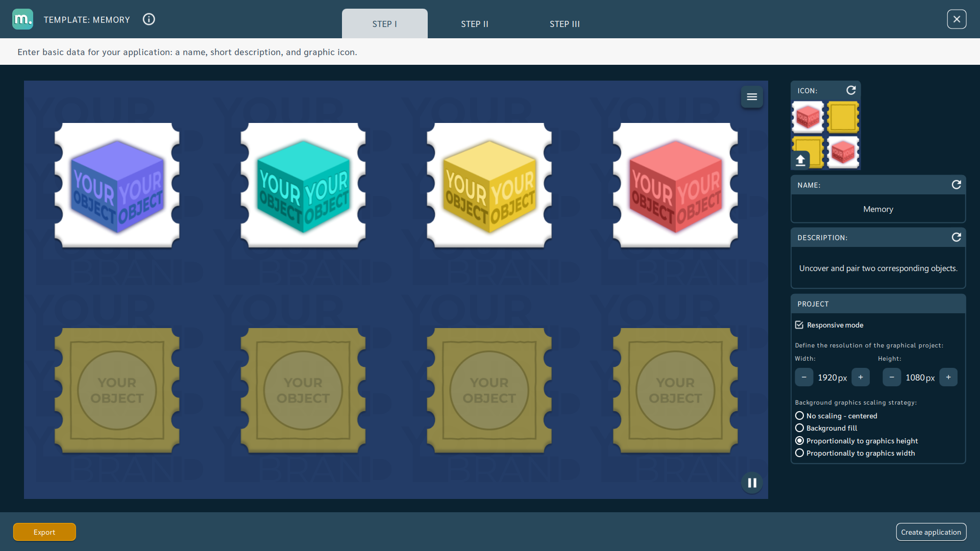Click the Name input field showing Memory
980x551 pixels.
[878, 209]
